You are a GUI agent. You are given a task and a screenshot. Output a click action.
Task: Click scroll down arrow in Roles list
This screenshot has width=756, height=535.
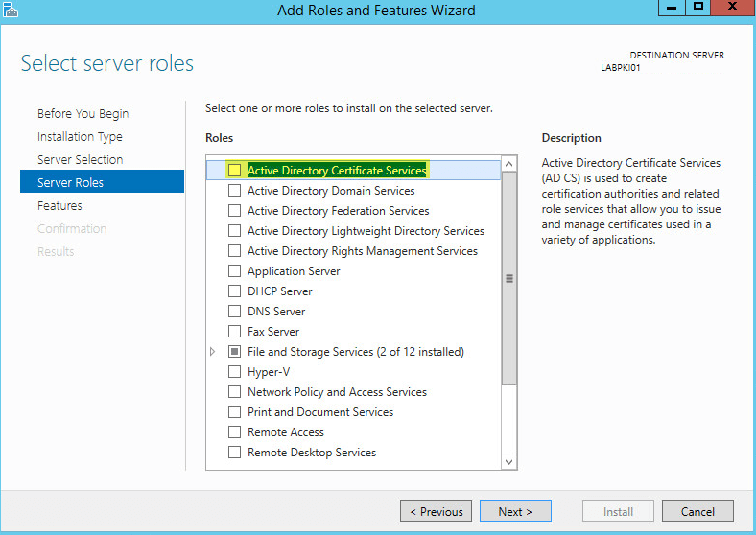(x=508, y=462)
